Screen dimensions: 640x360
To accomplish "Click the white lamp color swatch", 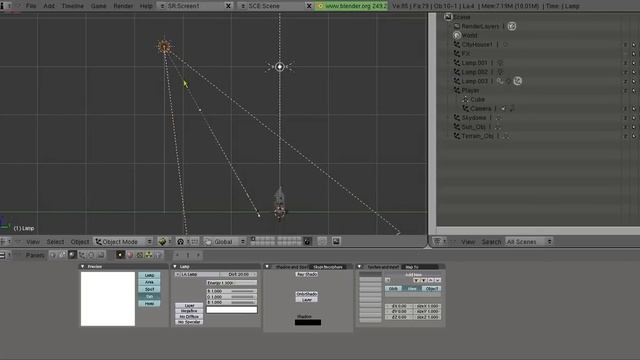I will [x=232, y=310].
